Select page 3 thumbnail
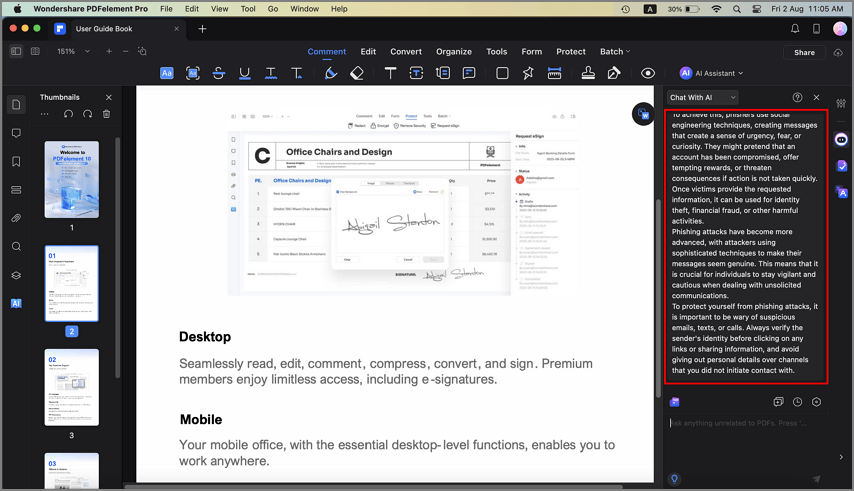 coord(72,388)
